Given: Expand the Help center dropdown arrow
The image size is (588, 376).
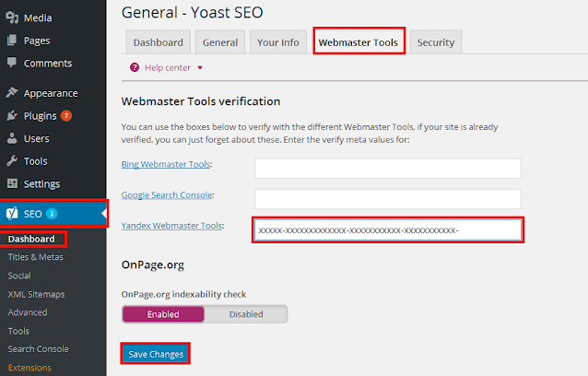Looking at the screenshot, I should pos(200,68).
